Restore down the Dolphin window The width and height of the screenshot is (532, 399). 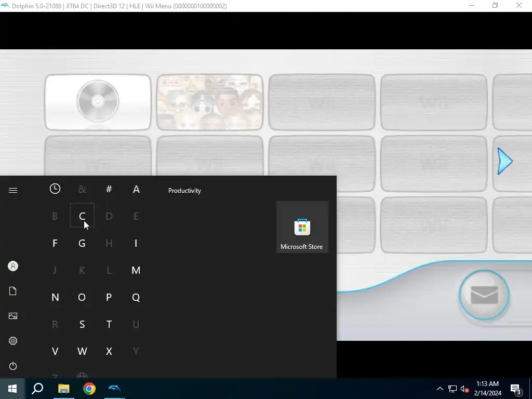tap(495, 6)
